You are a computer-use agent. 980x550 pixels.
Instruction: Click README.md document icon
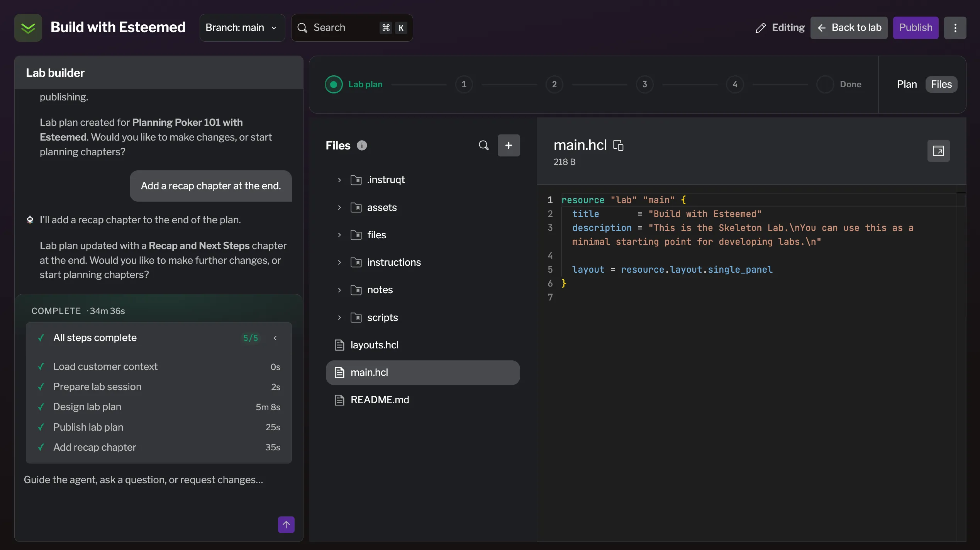point(339,400)
